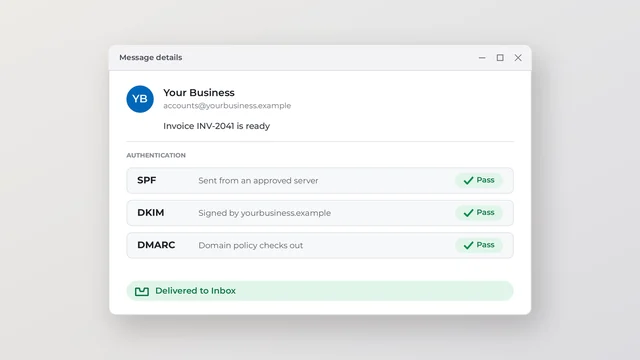This screenshot has height=360, width=640.
Task: Click the checkmark icon in the DMARC row
Action: click(x=468, y=245)
